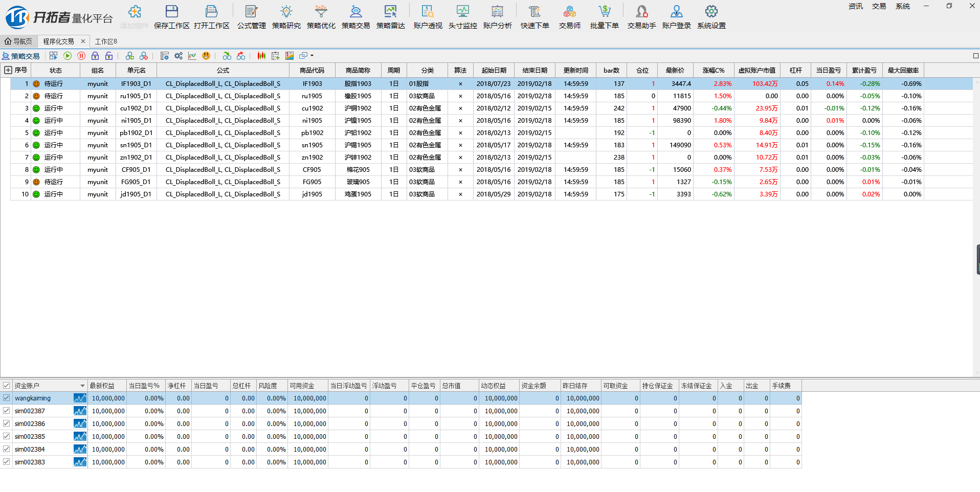Toggle checkbox for account sim002384
The width and height of the screenshot is (980, 492).
coord(7,449)
